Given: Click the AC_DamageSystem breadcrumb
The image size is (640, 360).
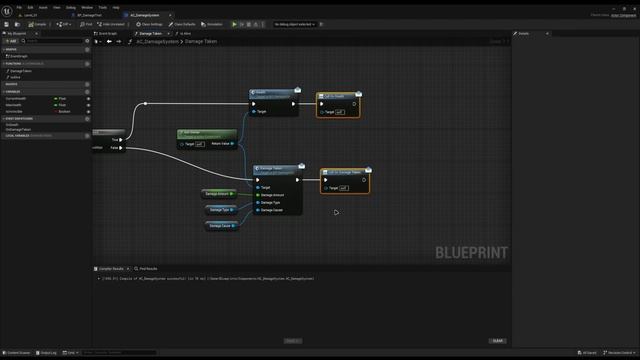Looking at the screenshot, I should pyautogui.click(x=157, y=41).
